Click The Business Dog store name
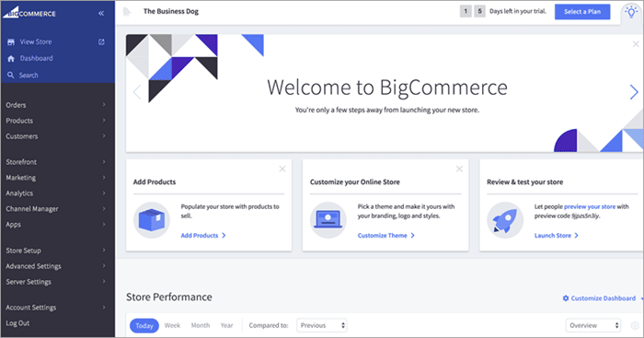This screenshot has height=338, width=644. (171, 12)
